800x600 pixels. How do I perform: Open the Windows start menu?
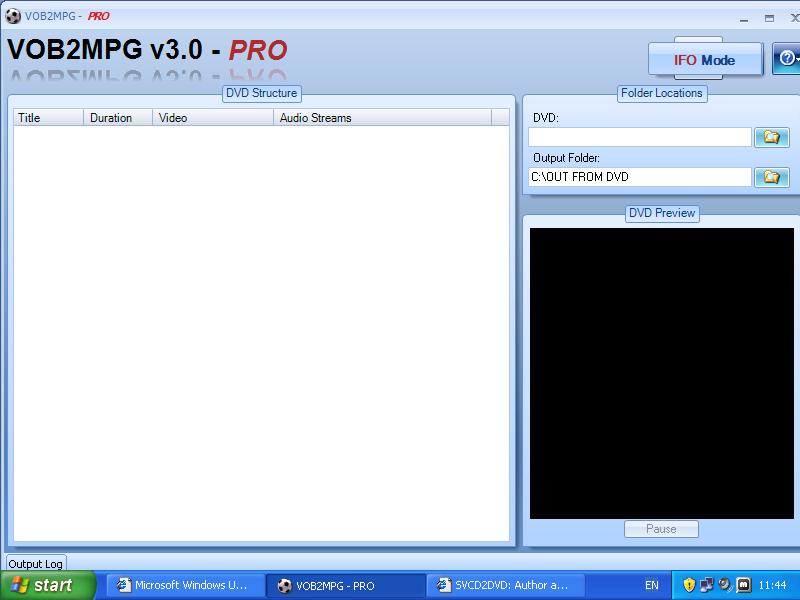coord(47,585)
